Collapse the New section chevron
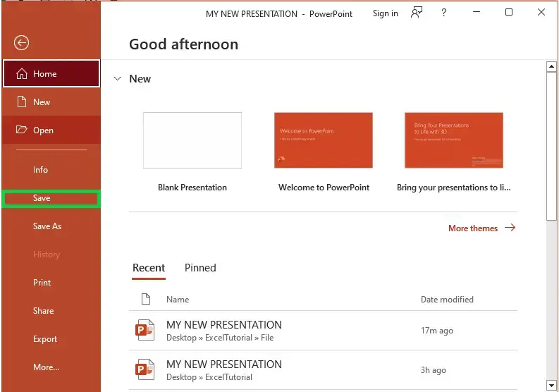 coord(117,78)
